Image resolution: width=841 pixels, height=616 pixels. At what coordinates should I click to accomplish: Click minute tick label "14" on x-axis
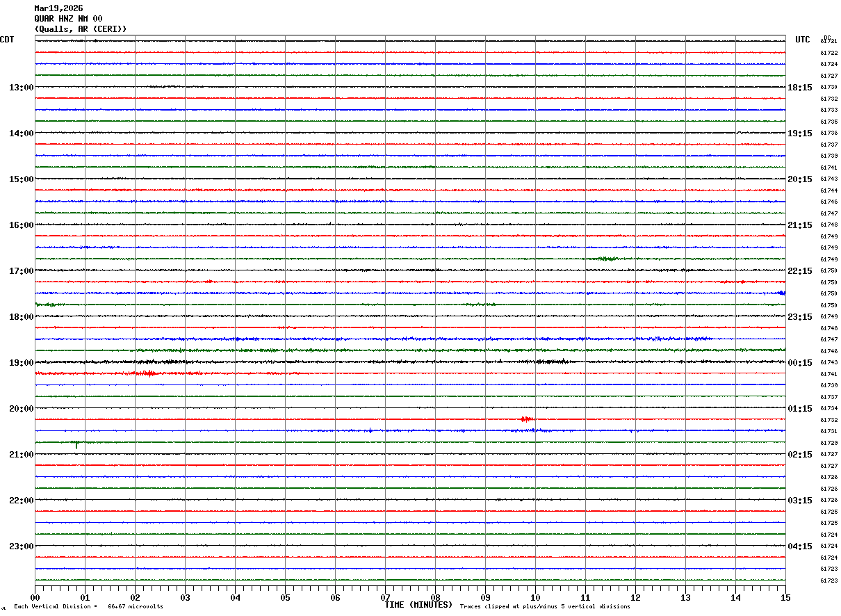click(735, 598)
